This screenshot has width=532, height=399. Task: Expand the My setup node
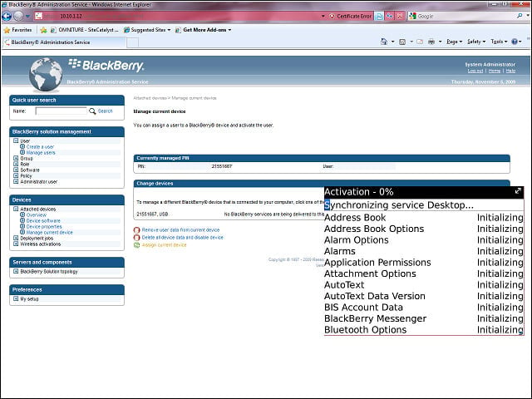point(16,299)
